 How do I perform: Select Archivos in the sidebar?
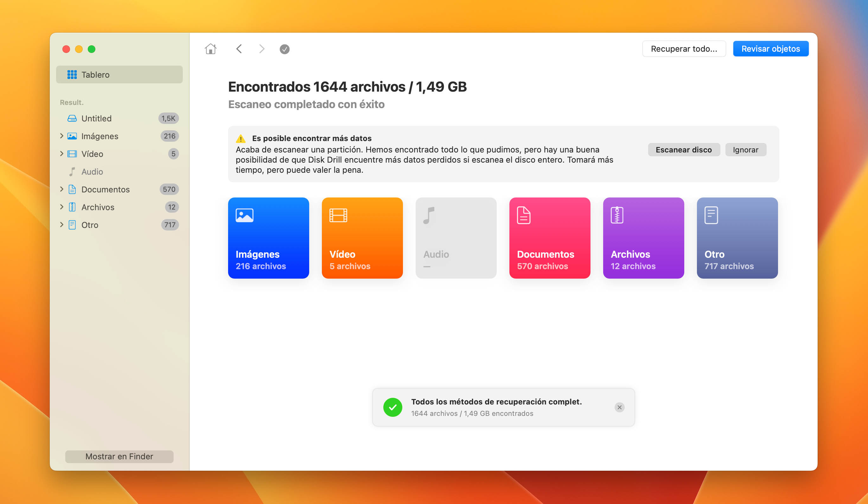[x=119, y=207]
